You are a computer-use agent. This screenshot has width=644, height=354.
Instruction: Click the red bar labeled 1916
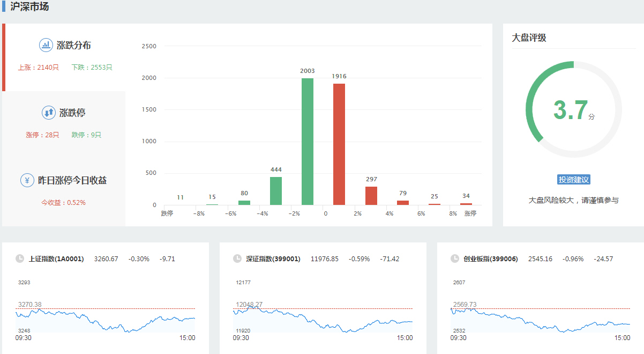coord(339,144)
